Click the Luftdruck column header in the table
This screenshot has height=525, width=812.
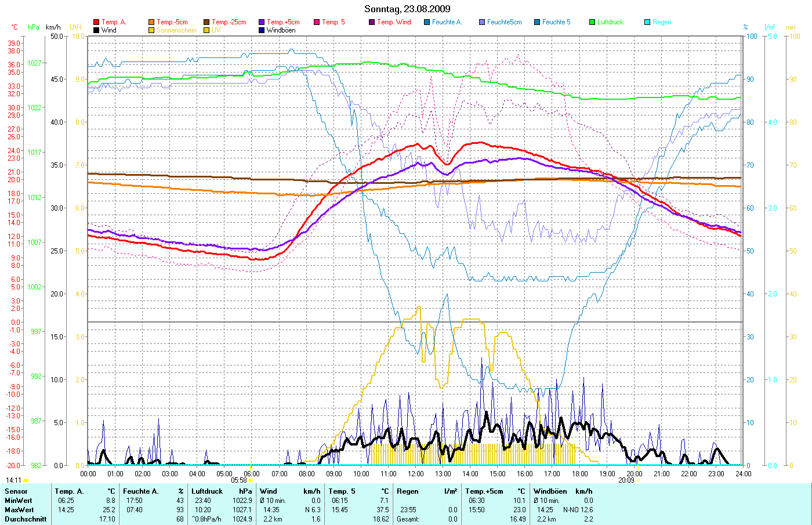click(x=207, y=491)
